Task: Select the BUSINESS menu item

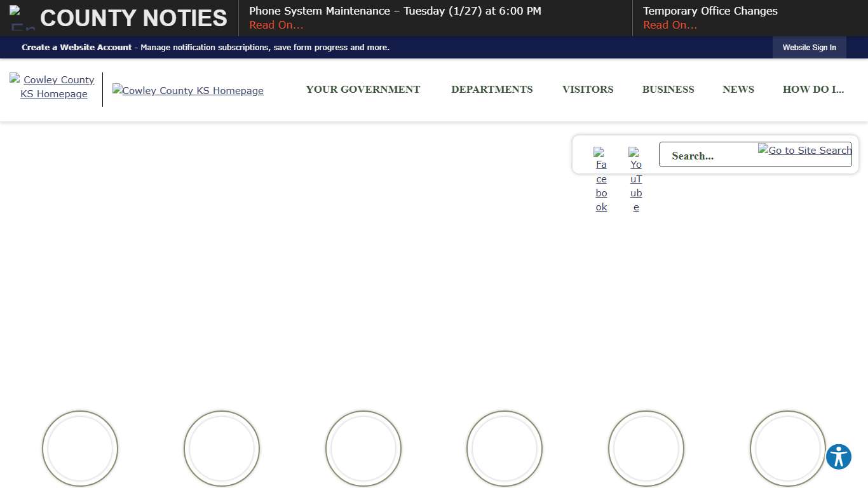Action: [x=668, y=90]
